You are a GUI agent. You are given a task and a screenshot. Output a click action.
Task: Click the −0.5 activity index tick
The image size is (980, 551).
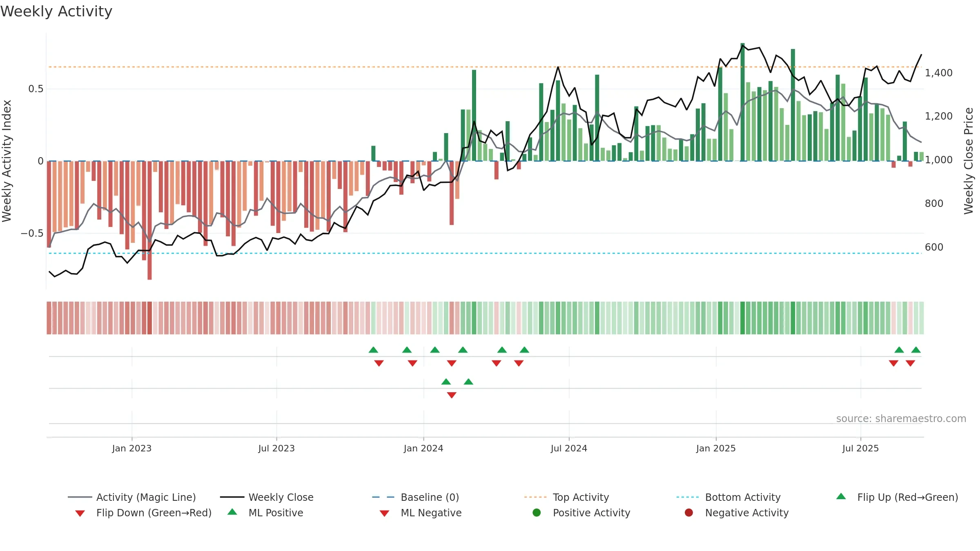click(32, 233)
